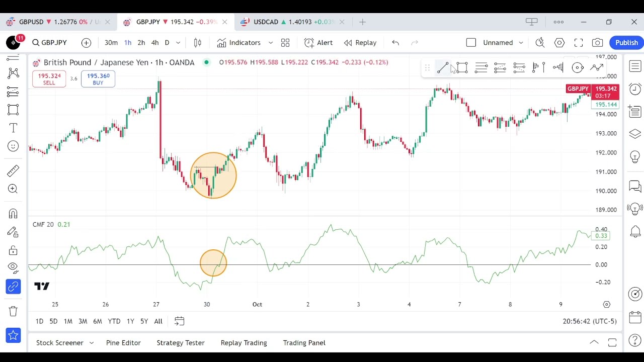Select the trend line tool in favorites toolbar
The image size is (644, 362).
click(443, 67)
